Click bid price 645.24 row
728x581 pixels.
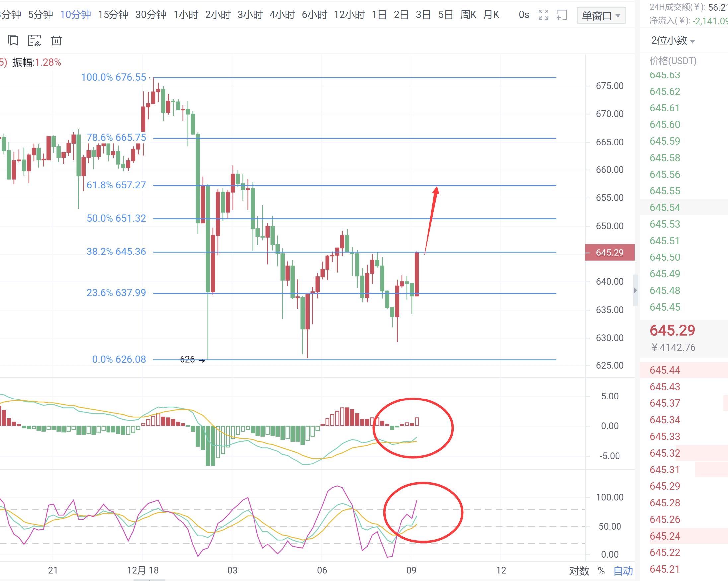pos(684,536)
